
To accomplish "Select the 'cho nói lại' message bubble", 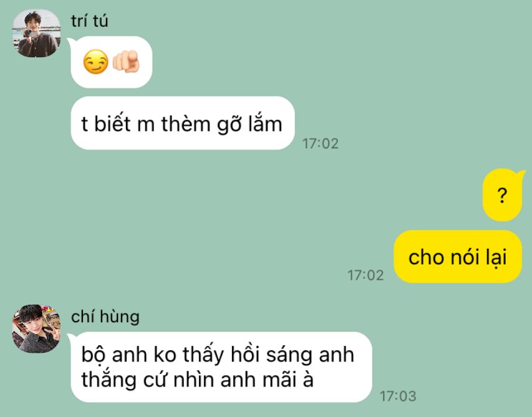I will click(x=458, y=257).
